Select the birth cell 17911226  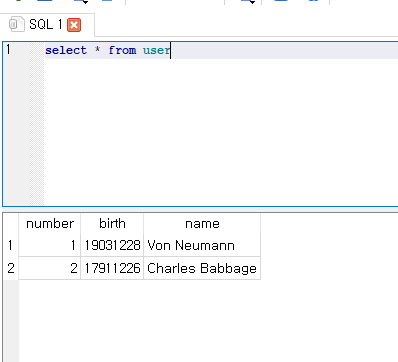pyautogui.click(x=112, y=268)
